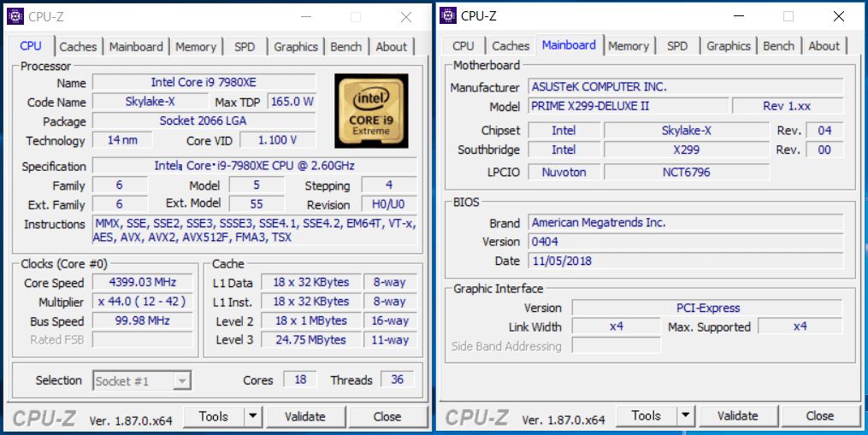Open the Bench tab in right window
The width and height of the screenshot is (868, 435).
(x=779, y=46)
